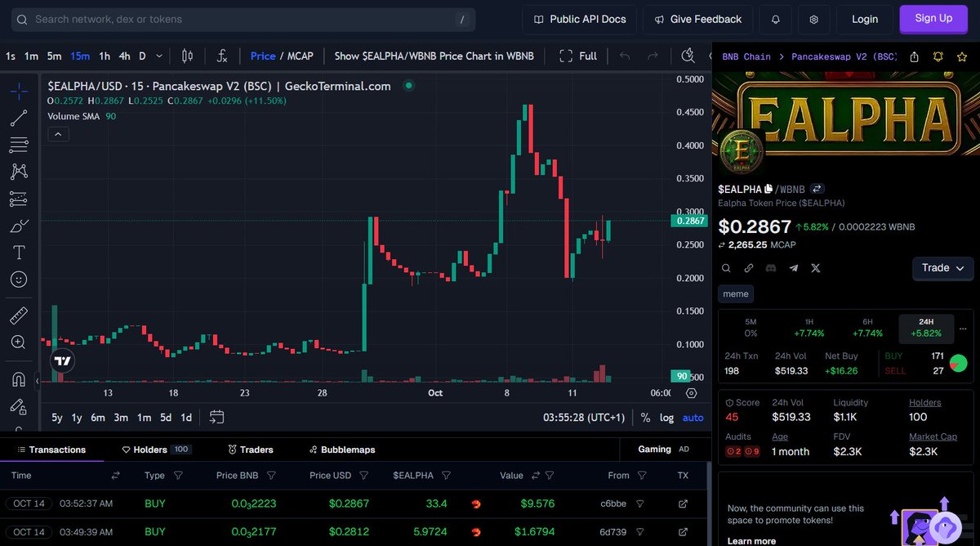Open the settings gear in header
The width and height of the screenshot is (980, 546).
[813, 19]
